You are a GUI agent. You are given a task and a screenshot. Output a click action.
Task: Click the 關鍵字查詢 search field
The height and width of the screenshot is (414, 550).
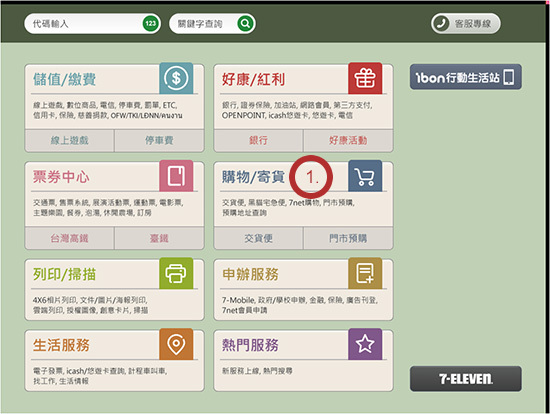(x=212, y=24)
